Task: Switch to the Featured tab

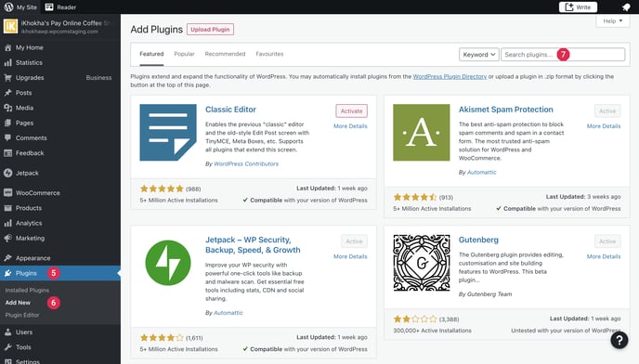Action: click(x=151, y=54)
